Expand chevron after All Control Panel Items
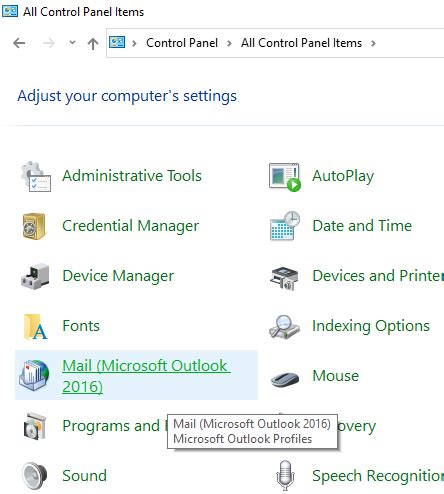The height and width of the screenshot is (494, 444). tap(373, 43)
